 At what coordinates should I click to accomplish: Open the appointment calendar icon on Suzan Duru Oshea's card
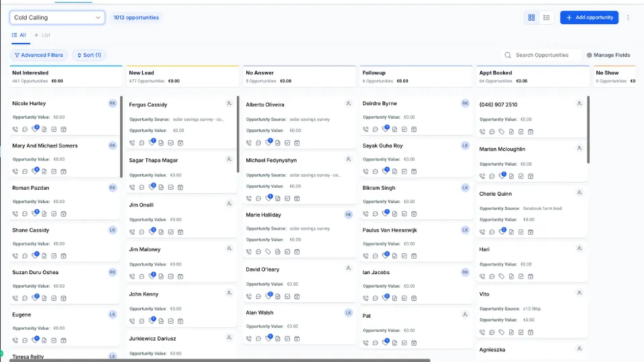point(64,298)
